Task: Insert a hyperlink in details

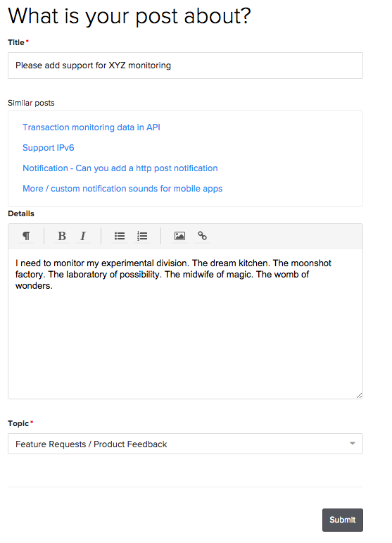Action: coord(202,236)
